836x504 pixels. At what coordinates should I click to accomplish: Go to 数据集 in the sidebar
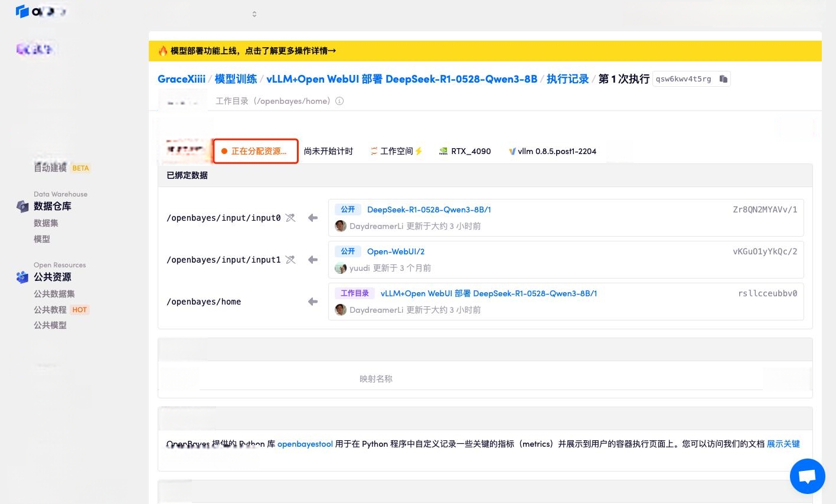tap(46, 223)
